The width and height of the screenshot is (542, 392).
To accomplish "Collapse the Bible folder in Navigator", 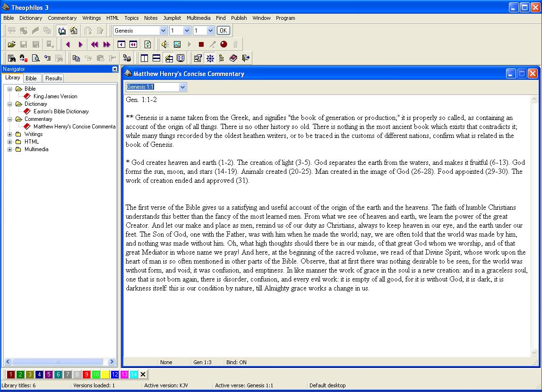I will (9, 89).
